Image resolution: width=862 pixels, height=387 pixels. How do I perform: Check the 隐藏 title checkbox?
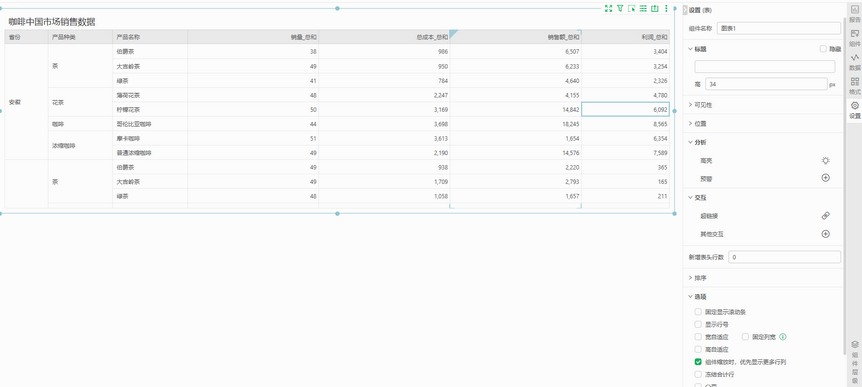pyautogui.click(x=823, y=49)
